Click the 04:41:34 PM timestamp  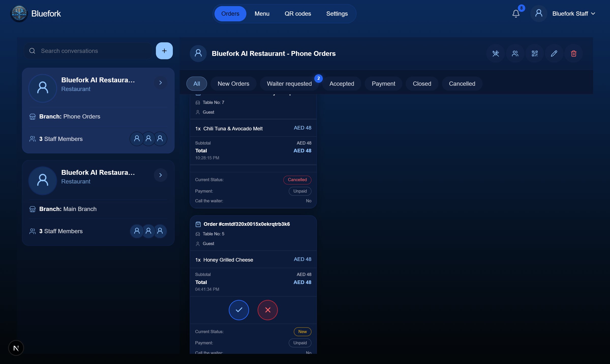(207, 289)
